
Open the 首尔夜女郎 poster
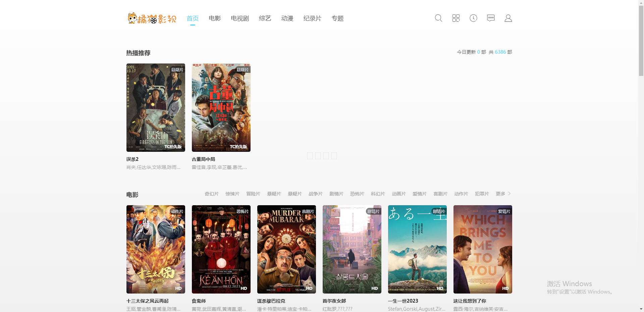point(352,249)
